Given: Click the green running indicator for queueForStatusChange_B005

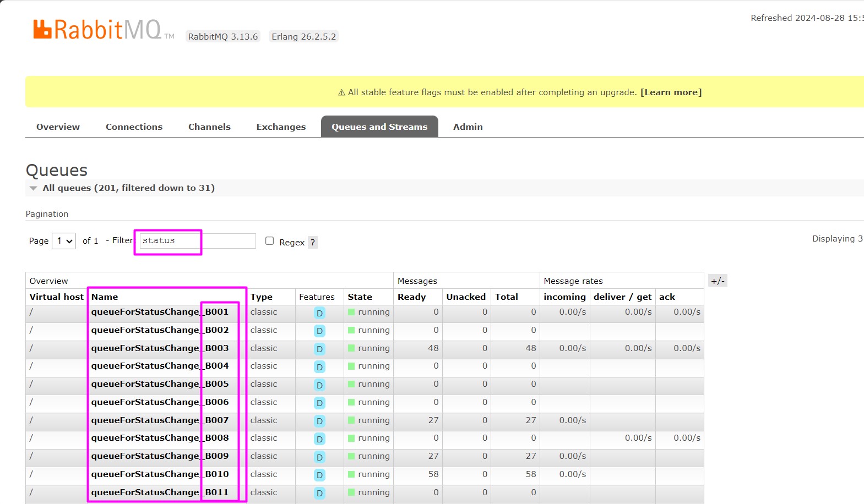Looking at the screenshot, I should pos(351,384).
